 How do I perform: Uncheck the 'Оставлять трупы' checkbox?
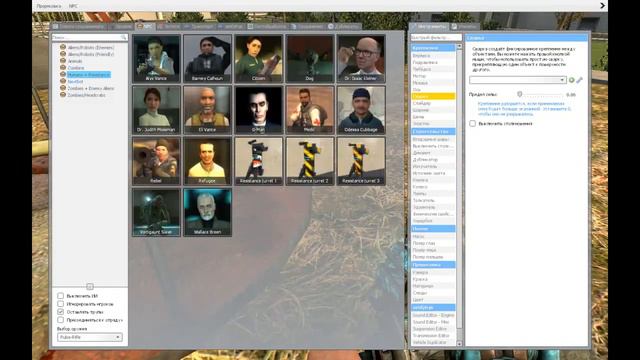pos(60,311)
